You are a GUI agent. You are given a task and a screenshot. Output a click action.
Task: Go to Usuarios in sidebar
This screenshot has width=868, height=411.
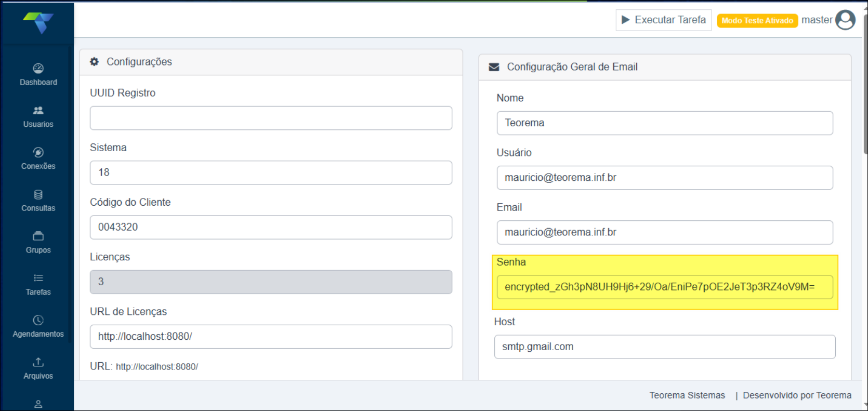pyautogui.click(x=38, y=111)
